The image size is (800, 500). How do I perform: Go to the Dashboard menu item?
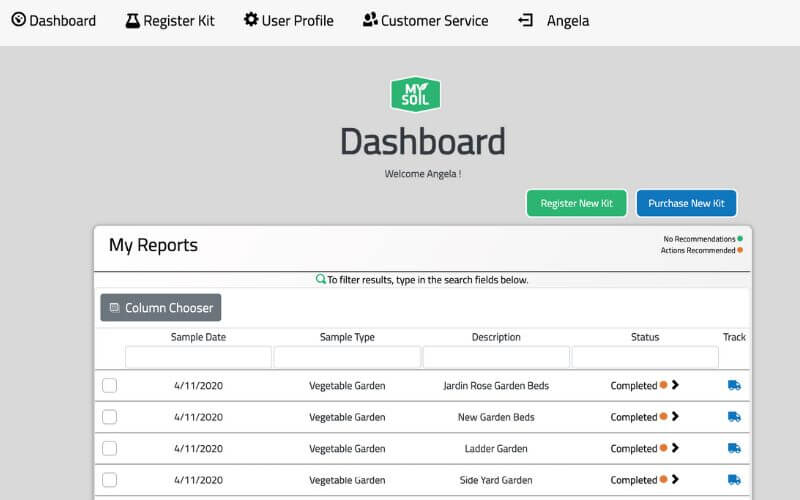(53, 21)
